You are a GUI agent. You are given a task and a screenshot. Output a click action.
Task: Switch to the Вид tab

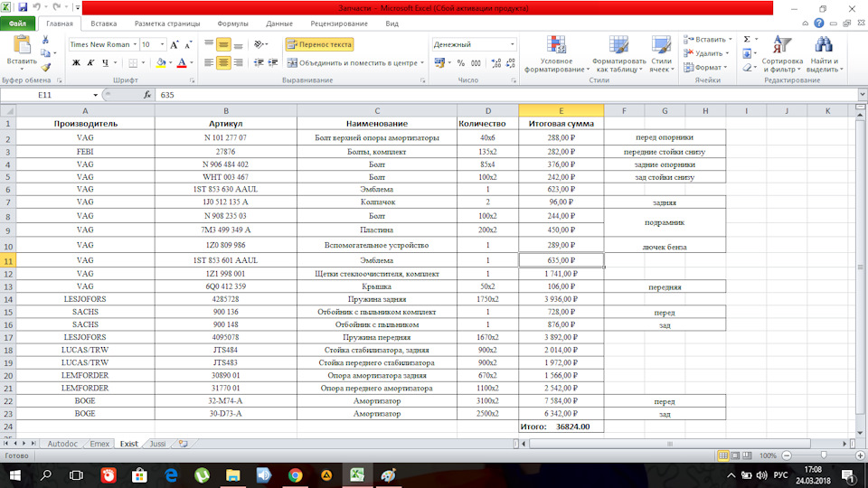click(392, 23)
